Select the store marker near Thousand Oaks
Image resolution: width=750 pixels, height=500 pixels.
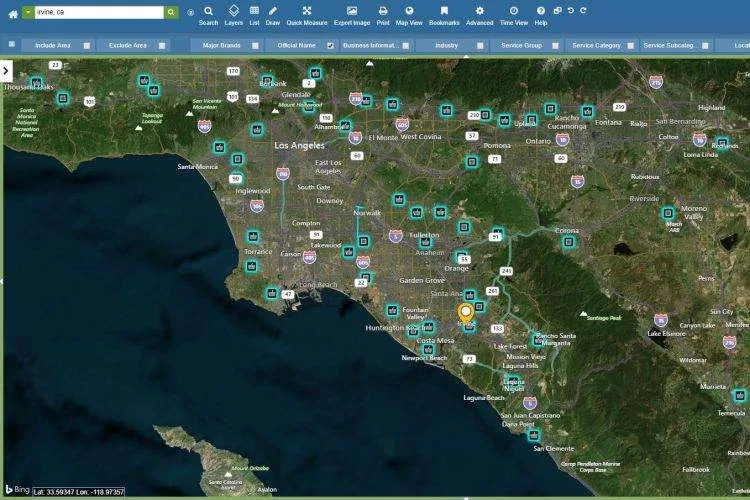pyautogui.click(x=37, y=82)
